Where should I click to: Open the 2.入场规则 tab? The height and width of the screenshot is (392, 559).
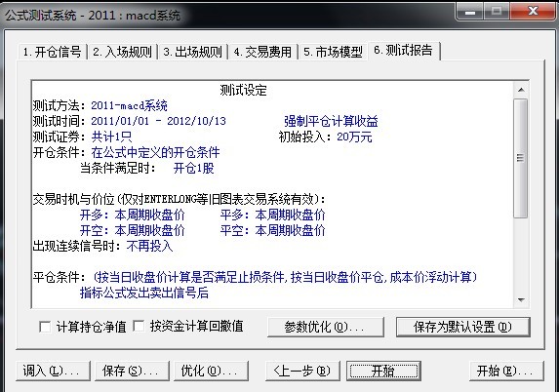pos(122,52)
